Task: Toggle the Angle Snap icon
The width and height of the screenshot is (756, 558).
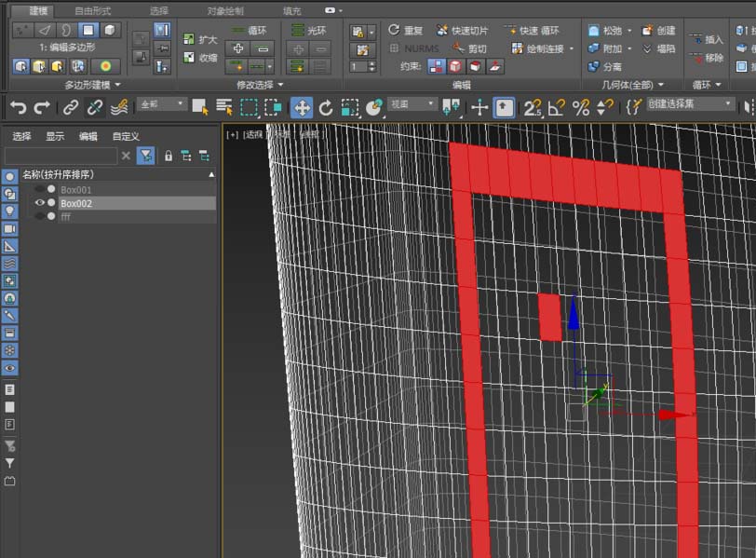Action: pos(557,107)
